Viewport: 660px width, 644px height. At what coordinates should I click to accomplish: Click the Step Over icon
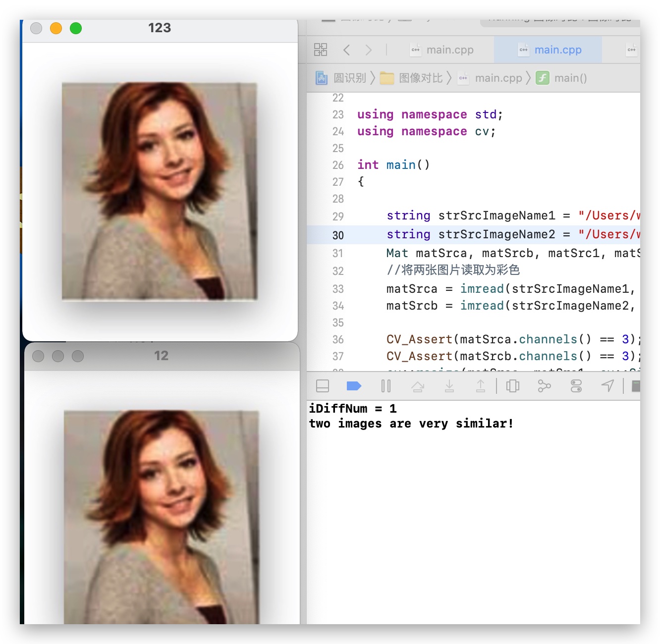(418, 386)
